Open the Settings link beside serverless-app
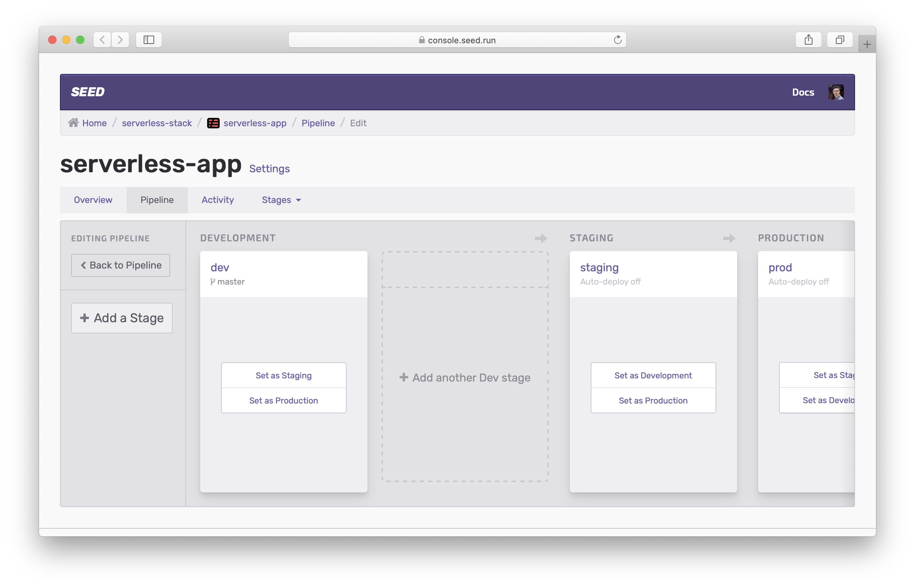The height and width of the screenshot is (588, 915). point(269,168)
